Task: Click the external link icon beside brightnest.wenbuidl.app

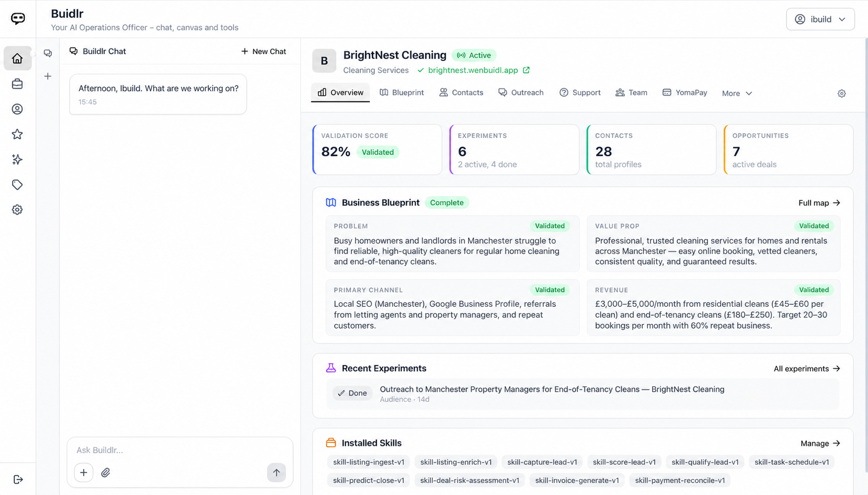Action: pos(526,70)
